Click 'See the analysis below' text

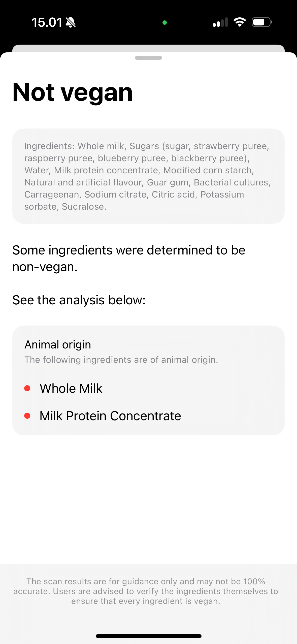click(x=79, y=300)
